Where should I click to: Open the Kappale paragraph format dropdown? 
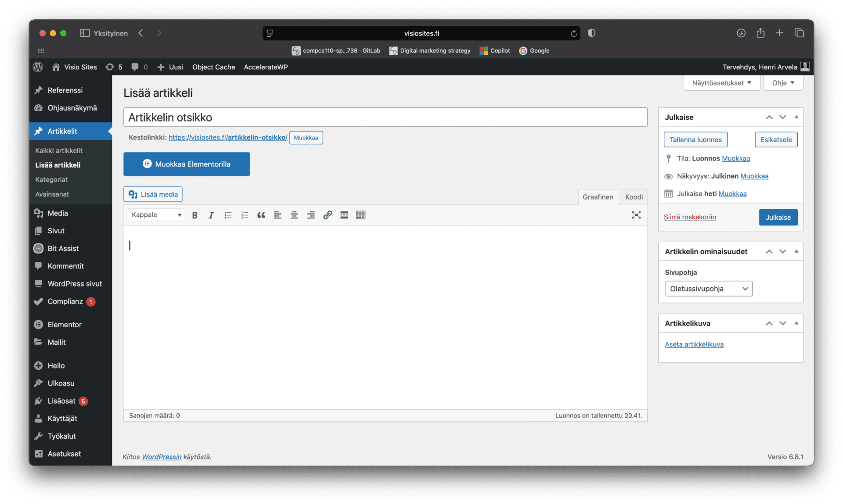pos(156,215)
